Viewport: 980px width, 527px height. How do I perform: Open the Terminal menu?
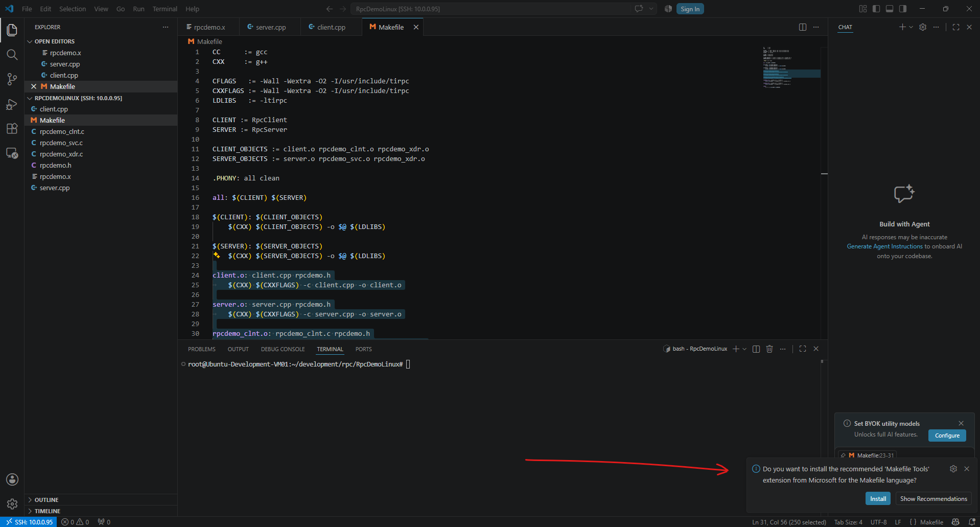point(165,9)
